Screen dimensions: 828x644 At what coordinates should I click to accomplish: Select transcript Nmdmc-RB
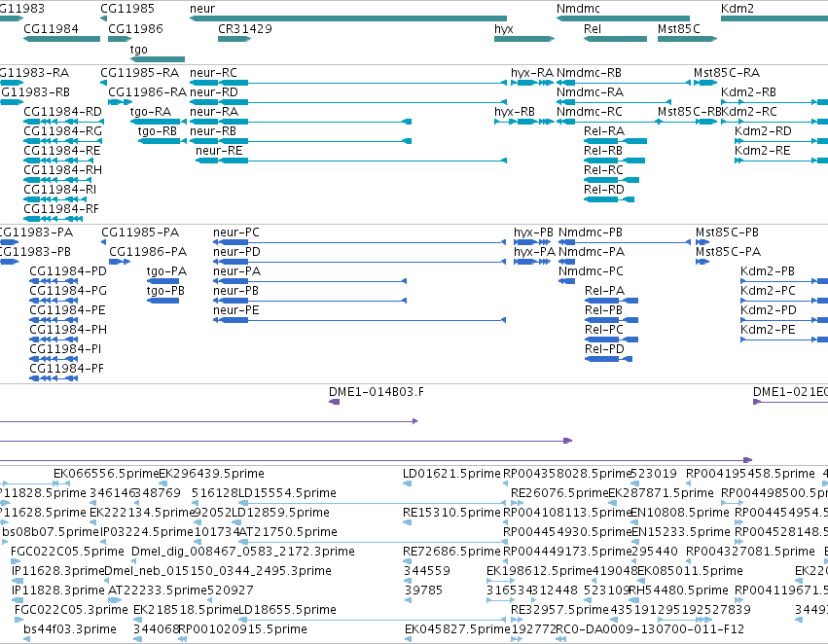point(624,83)
